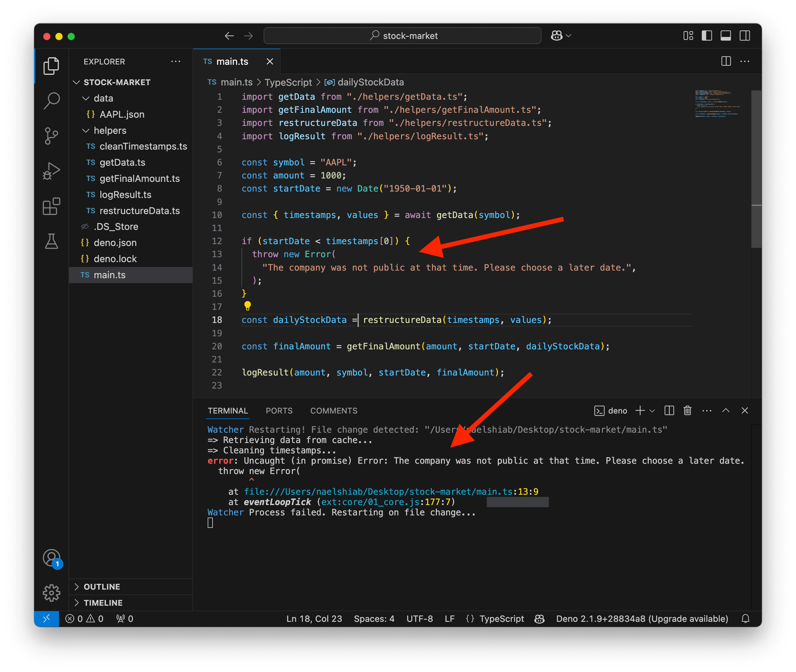Open terminal launch profile dropdown

click(652, 411)
